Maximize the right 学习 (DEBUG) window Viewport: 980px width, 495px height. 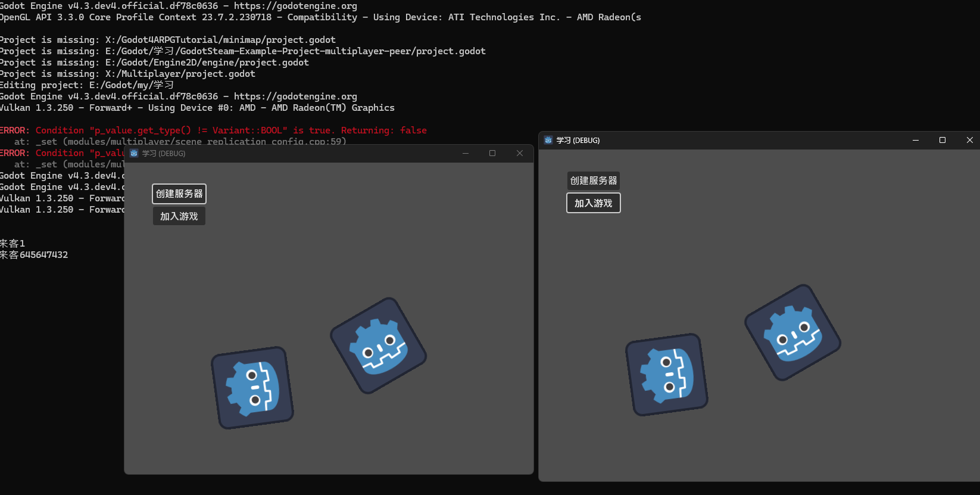[942, 140]
